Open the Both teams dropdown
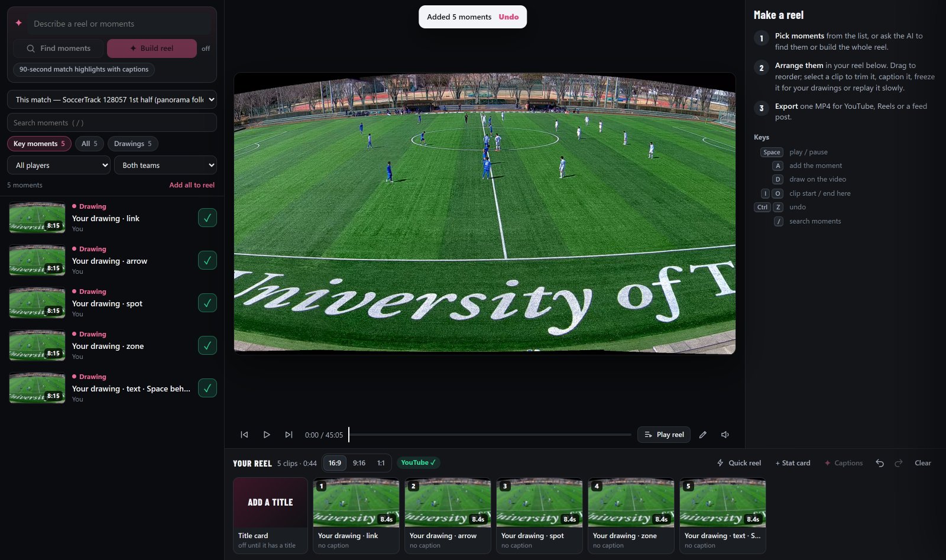The image size is (946, 560). click(166, 165)
